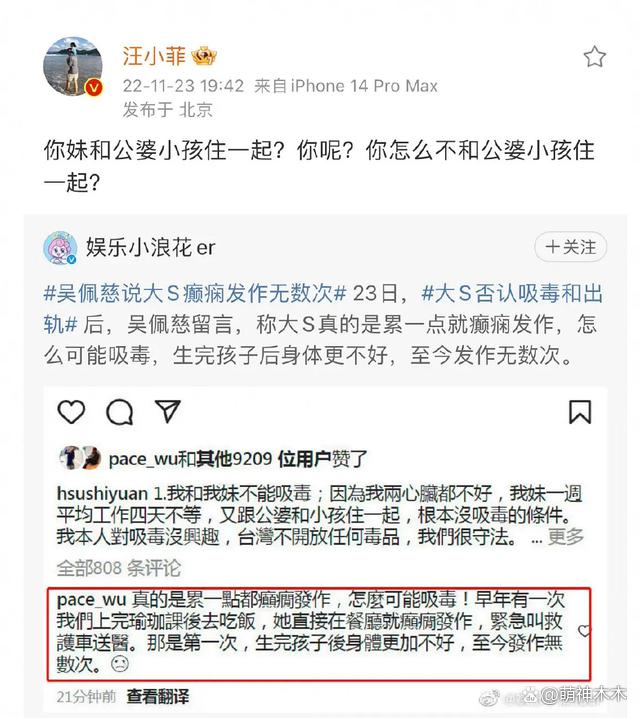Click the crown membership badge
The image size is (640, 718).
tap(204, 56)
